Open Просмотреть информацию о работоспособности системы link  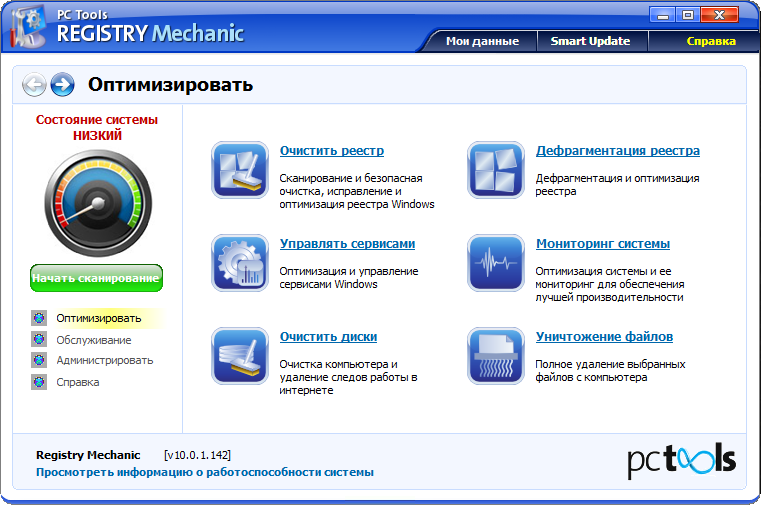pyautogui.click(x=205, y=472)
